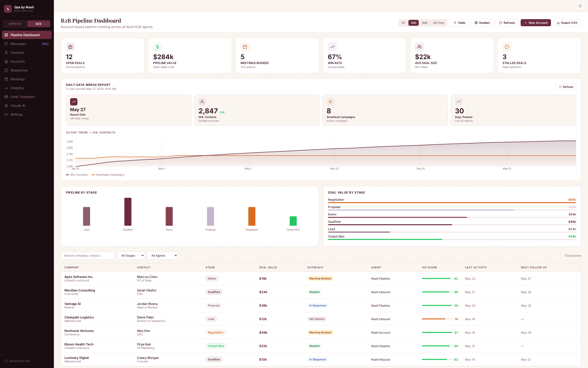The image size is (588, 368).
Task: Toggle GHL Contacts legend series
Action: coord(77,175)
